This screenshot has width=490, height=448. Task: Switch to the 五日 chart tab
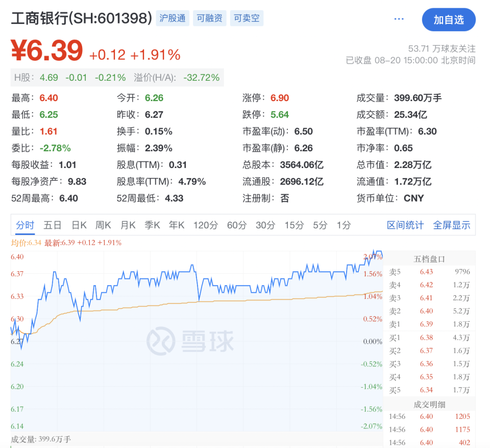point(53,225)
